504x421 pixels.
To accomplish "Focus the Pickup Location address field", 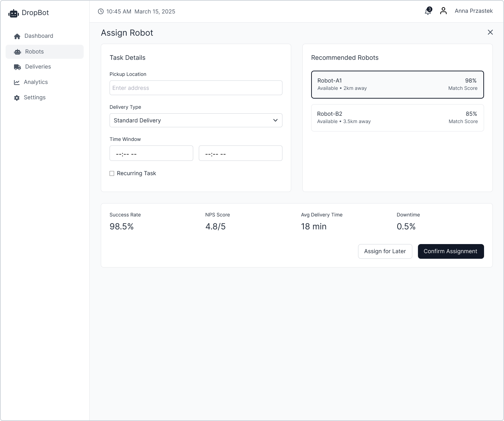I will [196, 88].
